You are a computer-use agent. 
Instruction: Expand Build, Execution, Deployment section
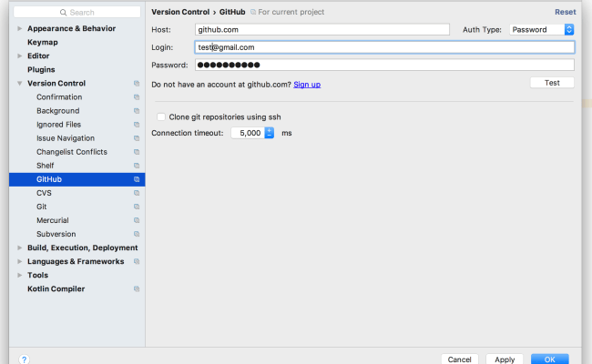point(20,248)
